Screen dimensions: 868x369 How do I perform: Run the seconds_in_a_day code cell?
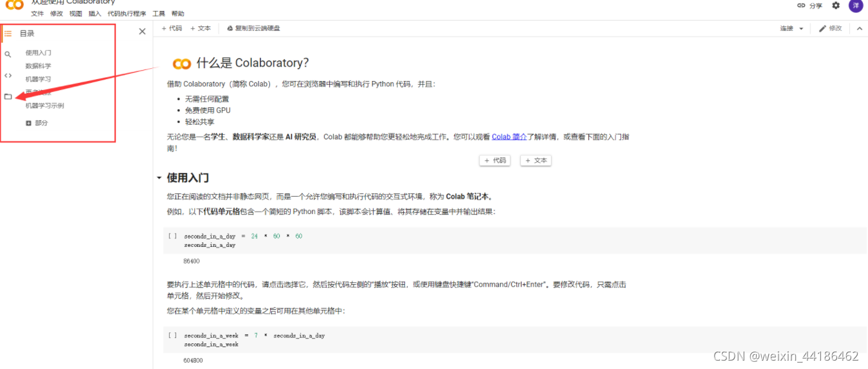172,236
